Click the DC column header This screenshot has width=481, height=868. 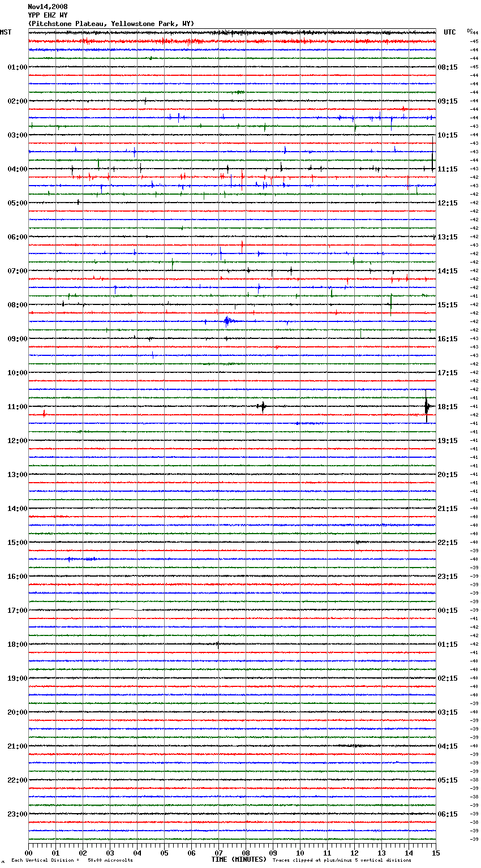(470, 31)
